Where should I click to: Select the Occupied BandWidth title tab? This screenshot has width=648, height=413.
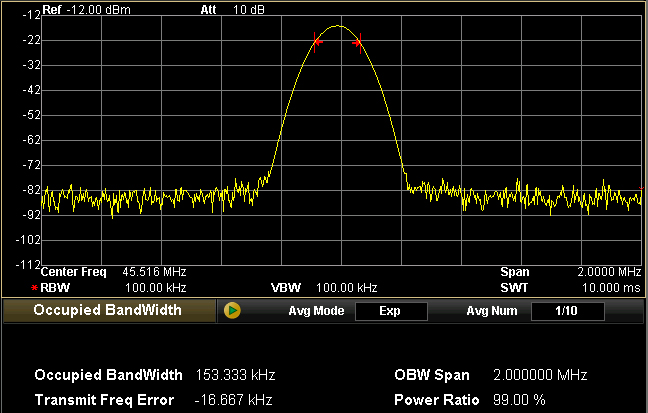[x=110, y=310]
